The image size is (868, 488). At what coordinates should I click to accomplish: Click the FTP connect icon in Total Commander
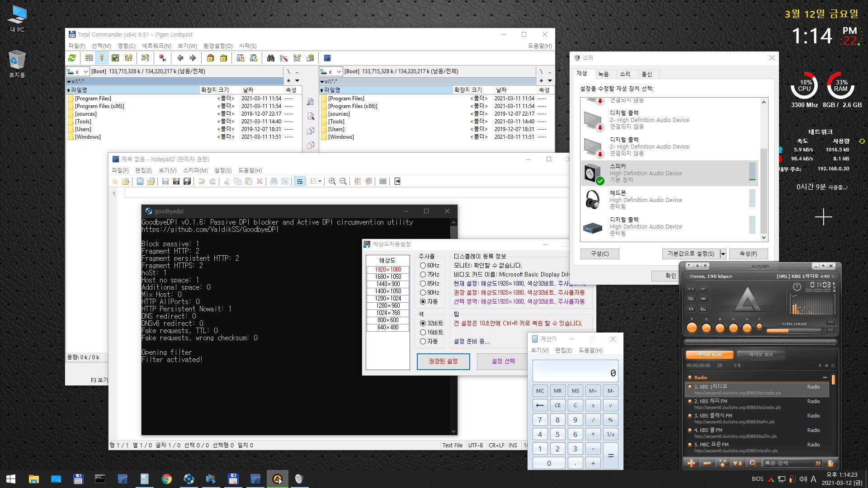coord(241,58)
